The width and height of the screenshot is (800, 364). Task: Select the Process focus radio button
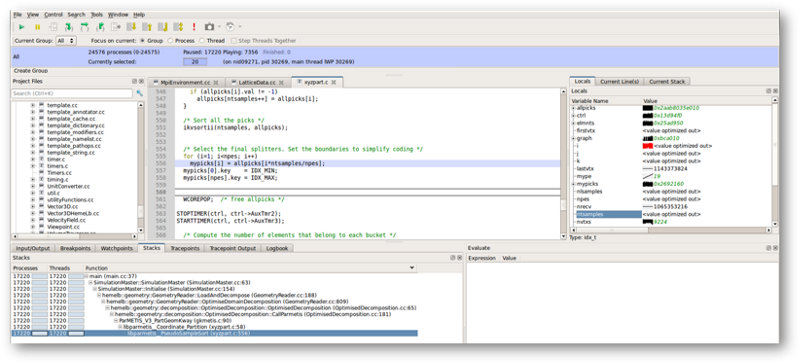click(x=170, y=40)
